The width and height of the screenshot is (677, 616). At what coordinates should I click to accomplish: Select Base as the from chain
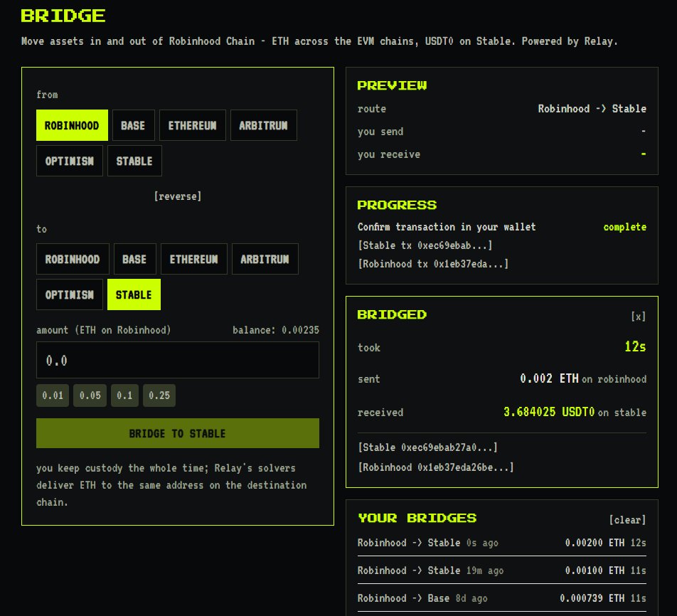click(134, 125)
